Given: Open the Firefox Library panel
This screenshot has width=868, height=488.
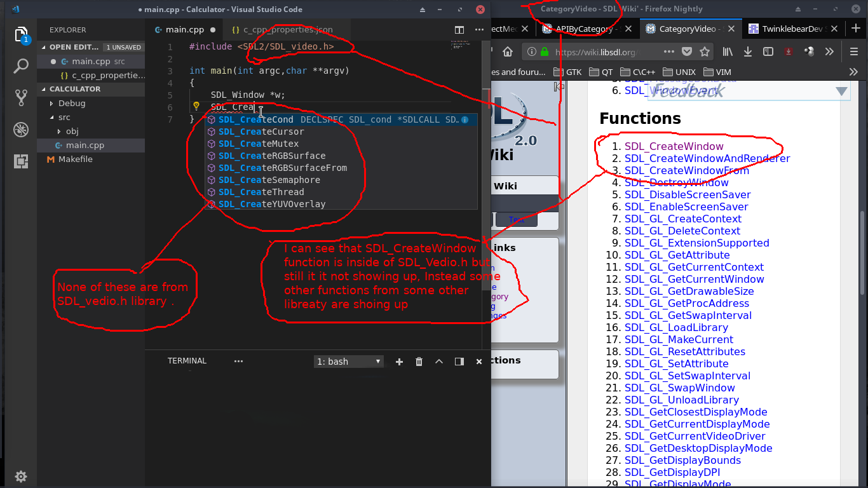Looking at the screenshot, I should tap(729, 51).
